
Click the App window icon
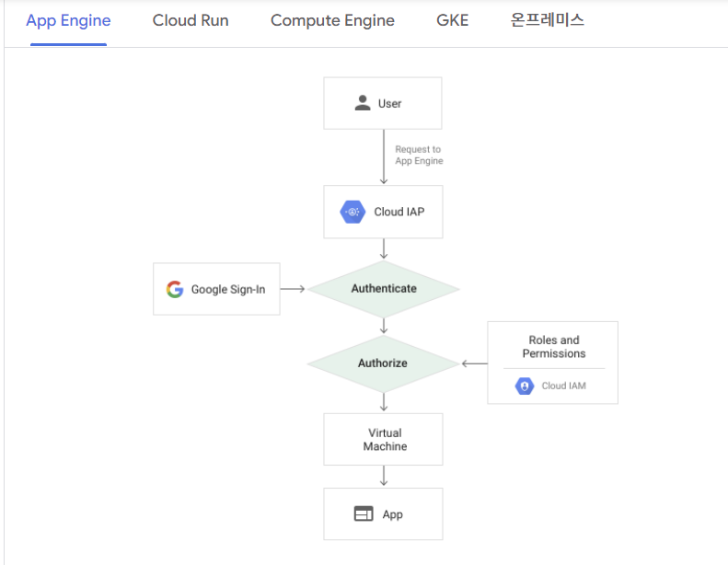click(x=364, y=513)
